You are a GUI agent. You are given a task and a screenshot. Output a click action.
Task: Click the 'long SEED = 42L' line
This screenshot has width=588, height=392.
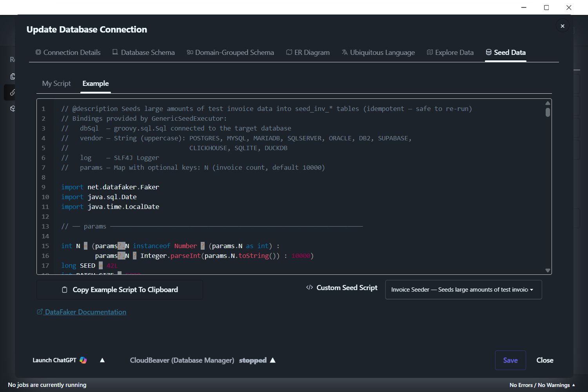point(89,265)
